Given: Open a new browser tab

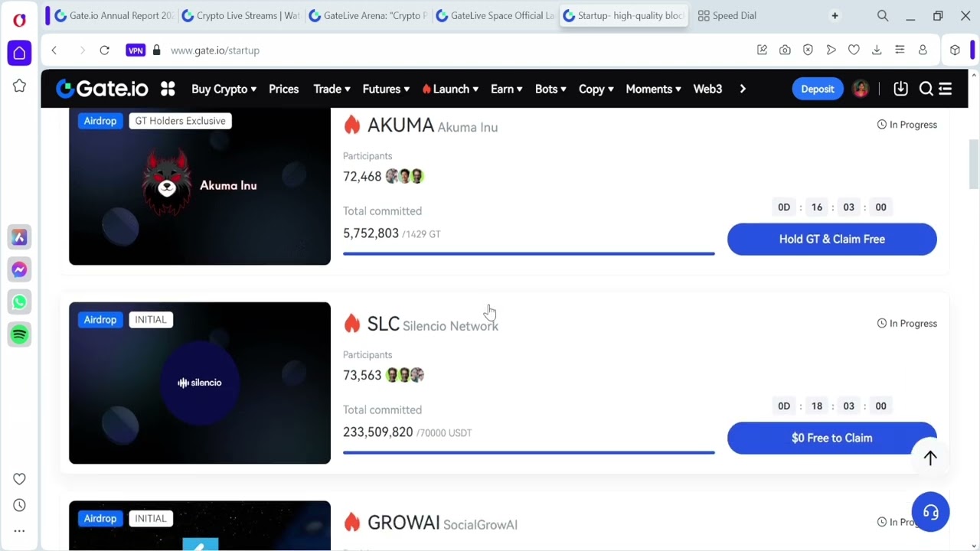Looking at the screenshot, I should (x=835, y=15).
